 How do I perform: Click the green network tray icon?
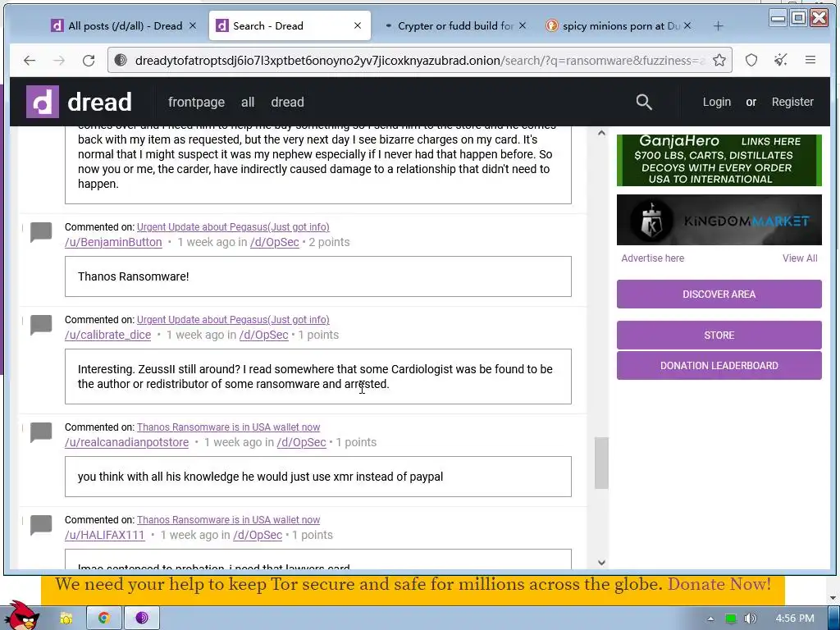pos(730,619)
